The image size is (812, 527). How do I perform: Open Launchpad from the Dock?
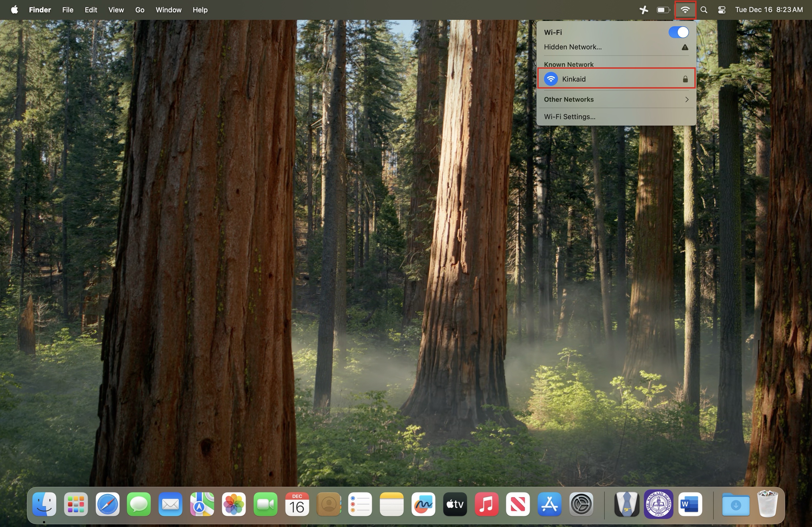pos(76,504)
